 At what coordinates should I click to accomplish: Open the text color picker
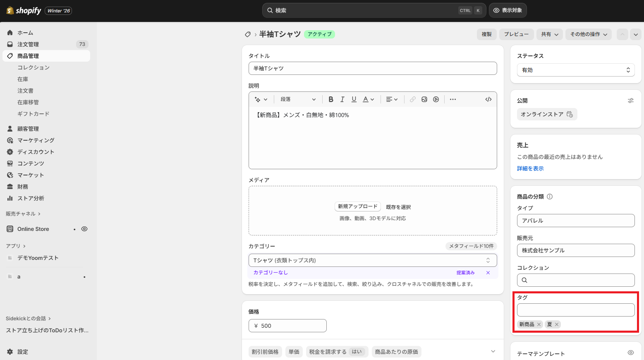pyautogui.click(x=368, y=99)
